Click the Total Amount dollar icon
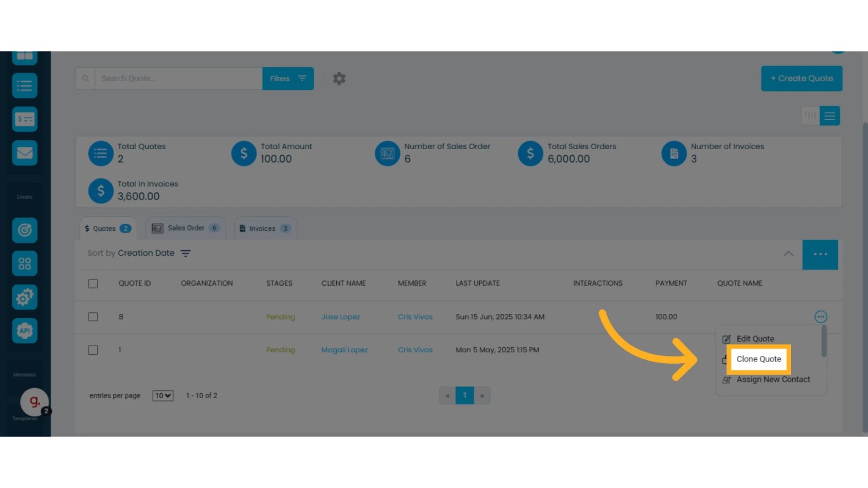 coord(244,153)
